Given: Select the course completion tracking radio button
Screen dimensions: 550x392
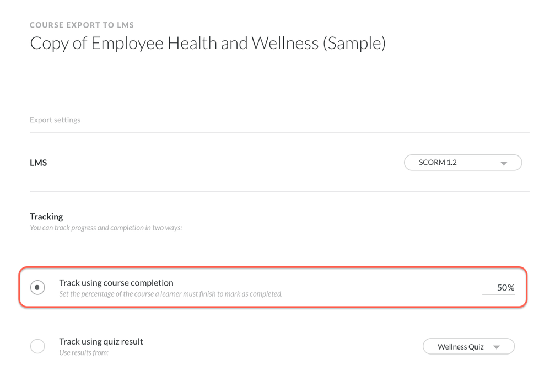Looking at the screenshot, I should coord(37,287).
